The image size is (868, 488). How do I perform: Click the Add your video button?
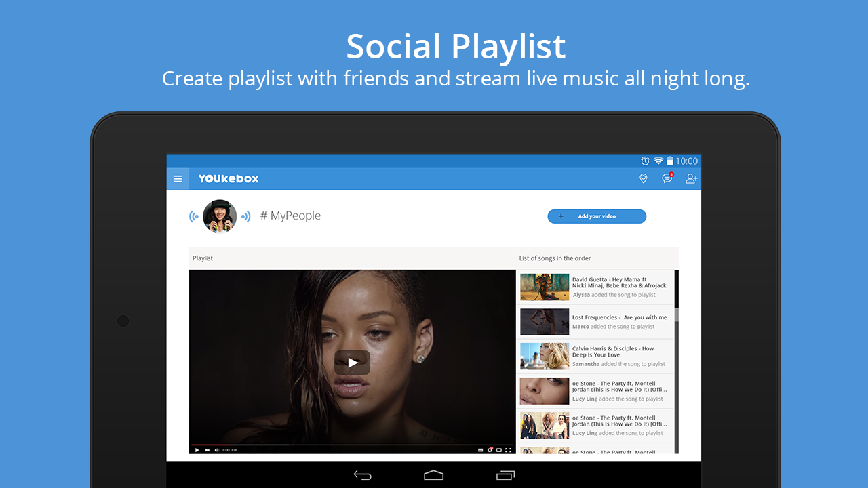tap(597, 216)
